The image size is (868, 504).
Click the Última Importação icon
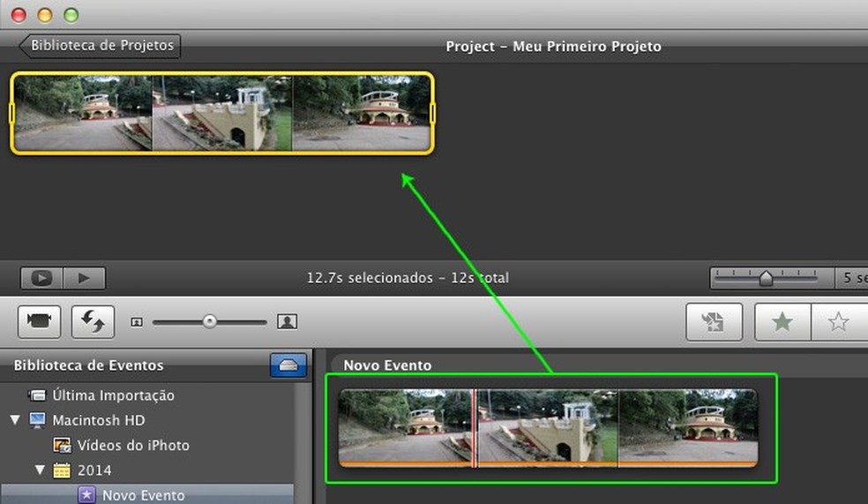[37, 395]
